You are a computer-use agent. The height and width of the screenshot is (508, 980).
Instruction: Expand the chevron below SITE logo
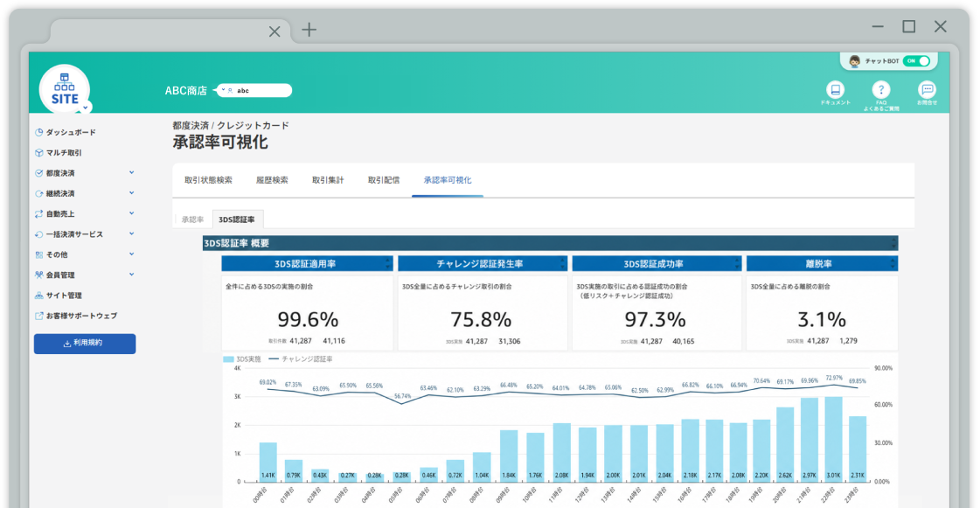86,108
